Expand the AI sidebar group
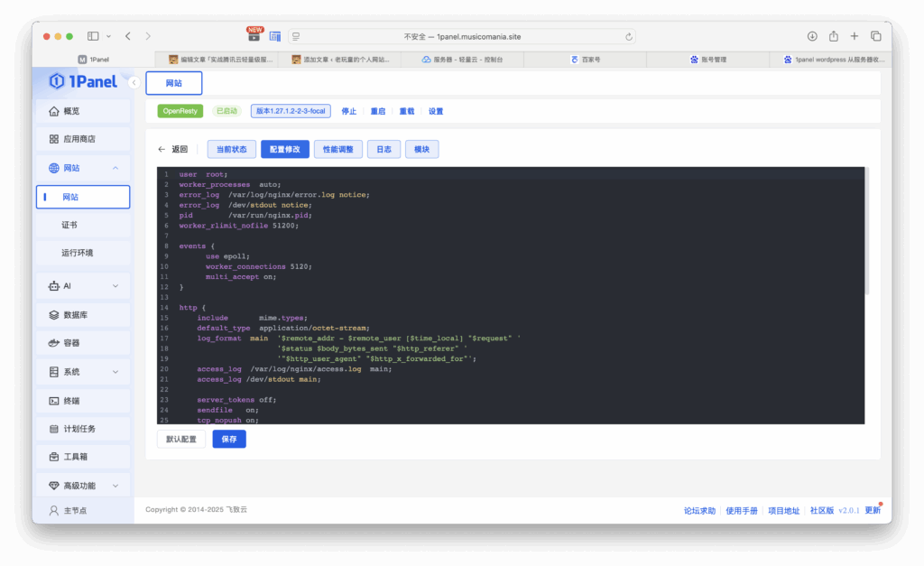Screen dimensions: 924x566 click(115, 286)
